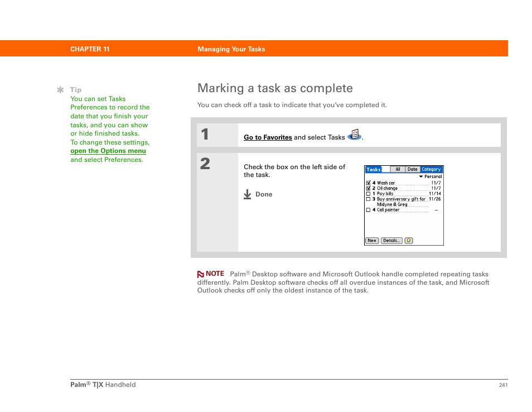Check the Buy anniversary gift task checkbox
The width and height of the screenshot is (532, 412).
(368, 199)
